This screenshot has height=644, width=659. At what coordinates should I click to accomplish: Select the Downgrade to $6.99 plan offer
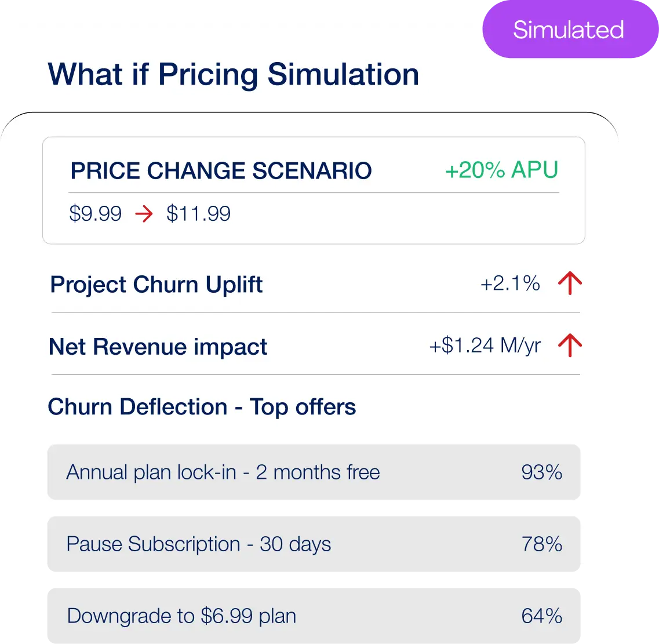[x=313, y=615]
